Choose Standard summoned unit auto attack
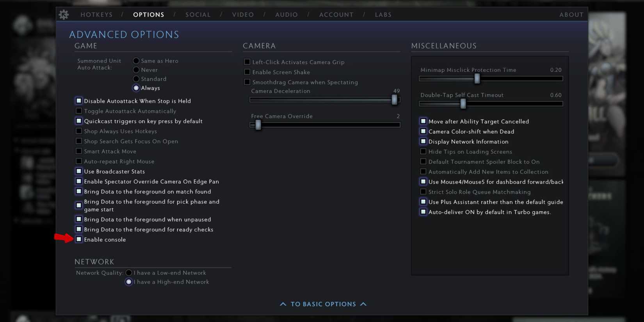The image size is (644, 322). (x=136, y=79)
